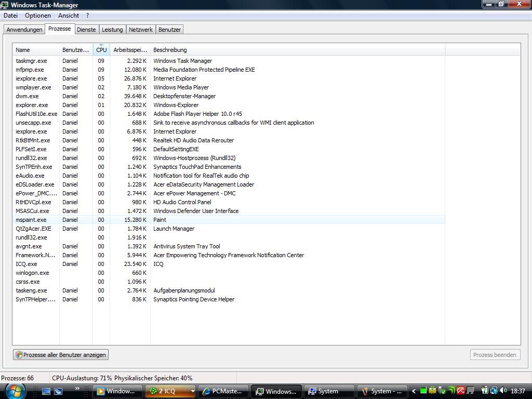Click the battery power tray icon
Image resolution: width=532 pixels, height=399 pixels.
(x=485, y=390)
